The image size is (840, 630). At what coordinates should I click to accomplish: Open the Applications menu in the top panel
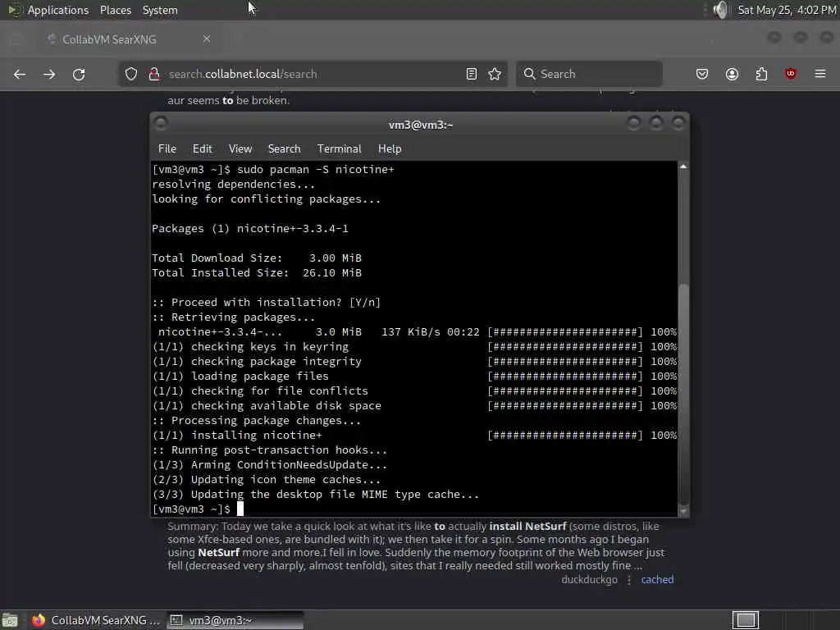pyautogui.click(x=58, y=10)
